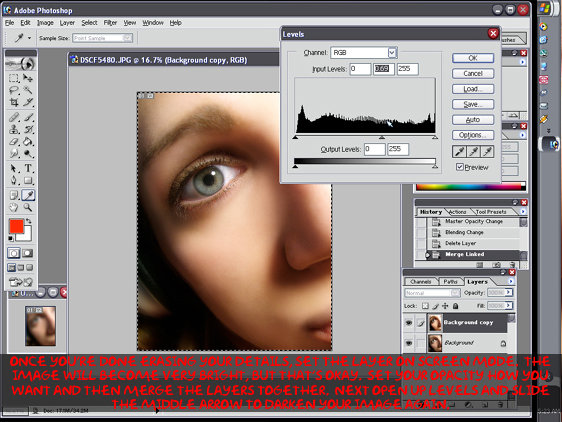Select the Blur tool

14,153
